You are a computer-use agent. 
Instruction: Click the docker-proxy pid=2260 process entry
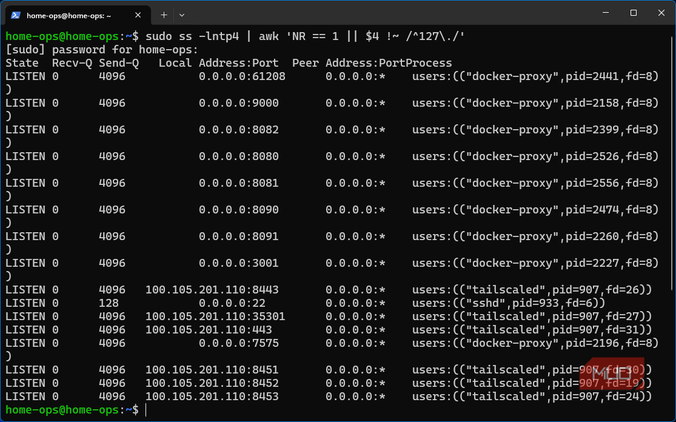pyautogui.click(x=535, y=237)
